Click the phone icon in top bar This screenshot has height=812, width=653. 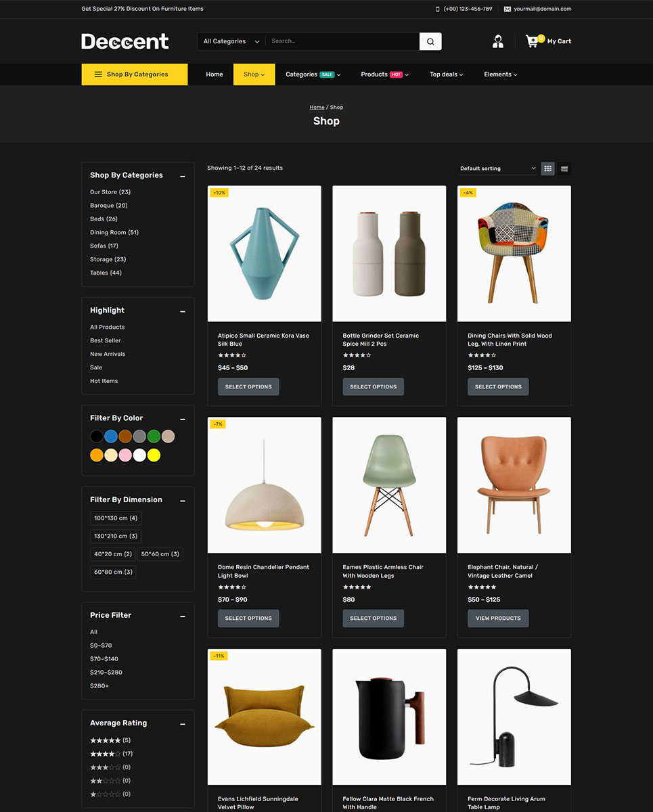(438, 9)
